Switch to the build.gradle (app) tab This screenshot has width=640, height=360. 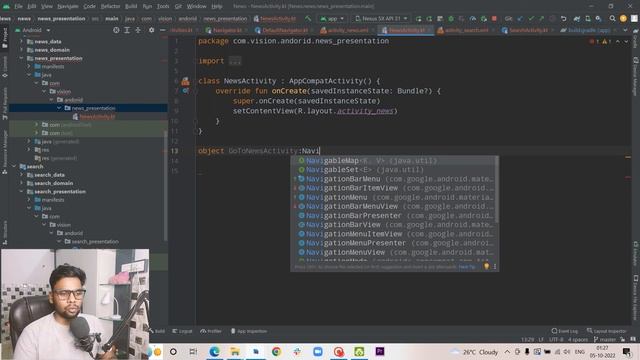[x=587, y=30]
